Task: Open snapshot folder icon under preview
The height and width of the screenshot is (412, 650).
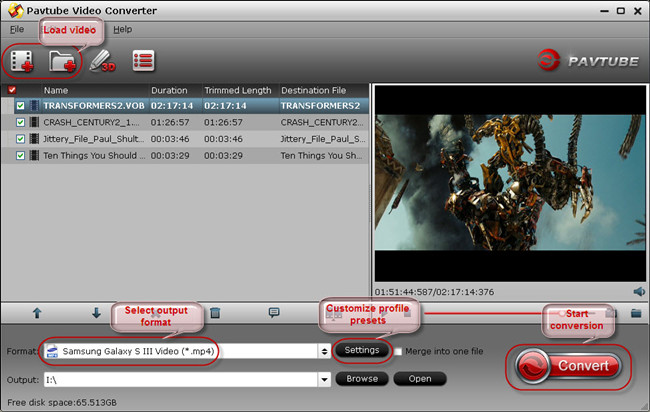Action: pos(636,313)
